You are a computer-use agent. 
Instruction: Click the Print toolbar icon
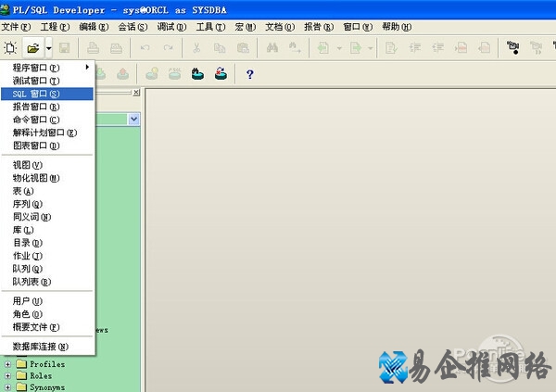point(93,47)
